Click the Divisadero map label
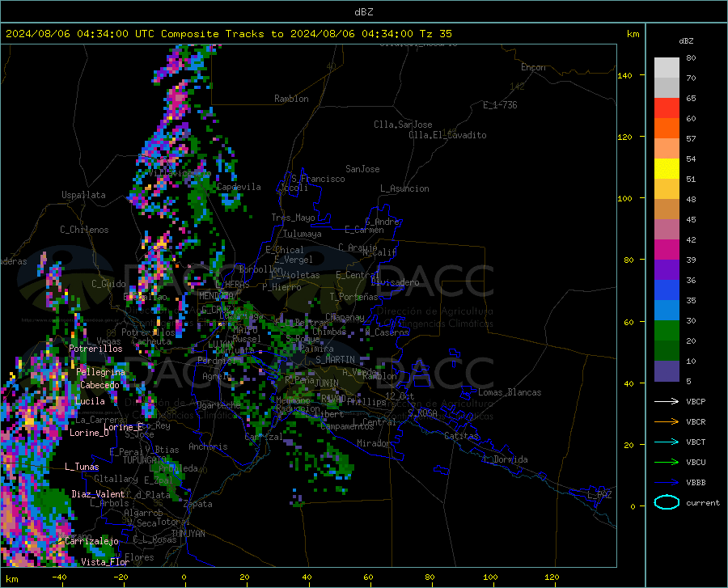 pyautogui.click(x=395, y=282)
